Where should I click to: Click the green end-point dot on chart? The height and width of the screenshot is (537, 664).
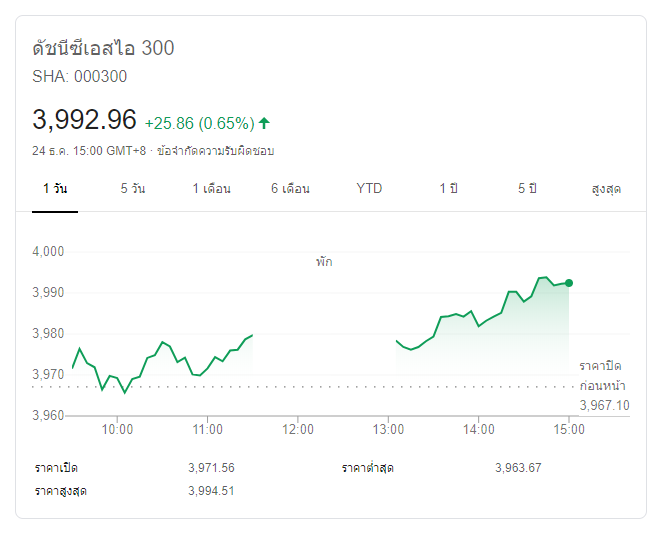click(x=569, y=283)
